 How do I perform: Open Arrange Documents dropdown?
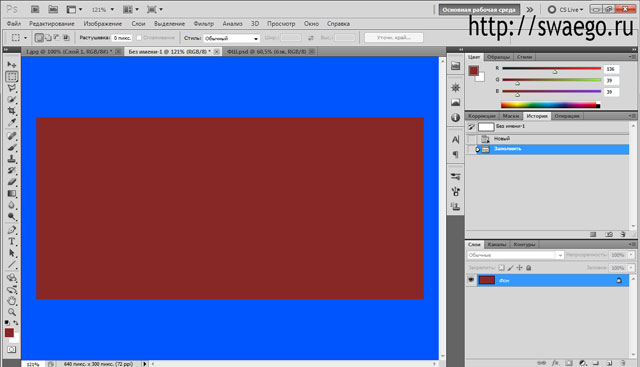click(131, 9)
